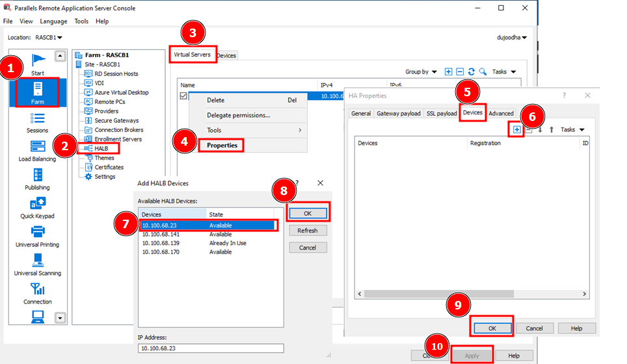Open the Quick Keypad category
The height and width of the screenshot is (364, 627).
point(37,208)
